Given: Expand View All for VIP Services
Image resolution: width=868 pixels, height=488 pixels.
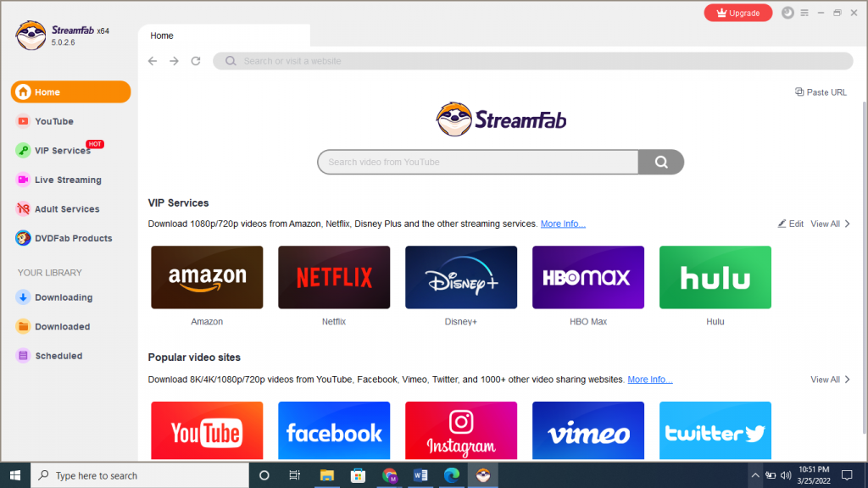Looking at the screenshot, I should pos(830,224).
